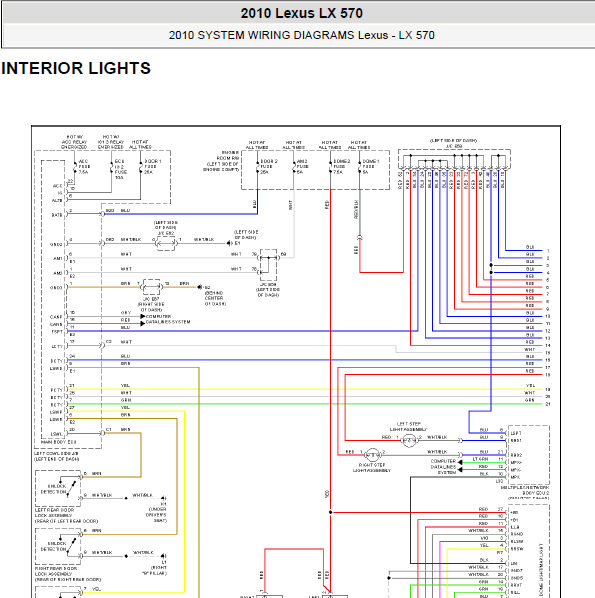This screenshot has width=595, height=598.
Task: Select the ACC FUSE 7.5A label
Action: coord(84,167)
